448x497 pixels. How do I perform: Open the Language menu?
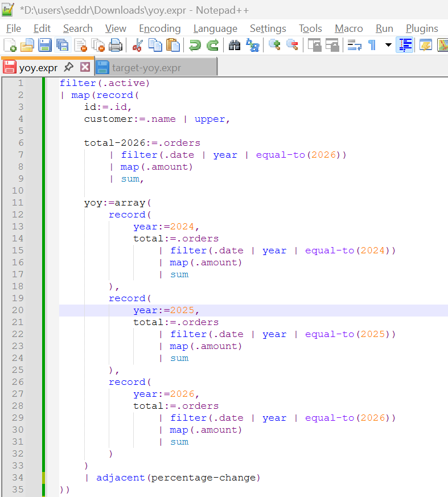click(x=215, y=28)
